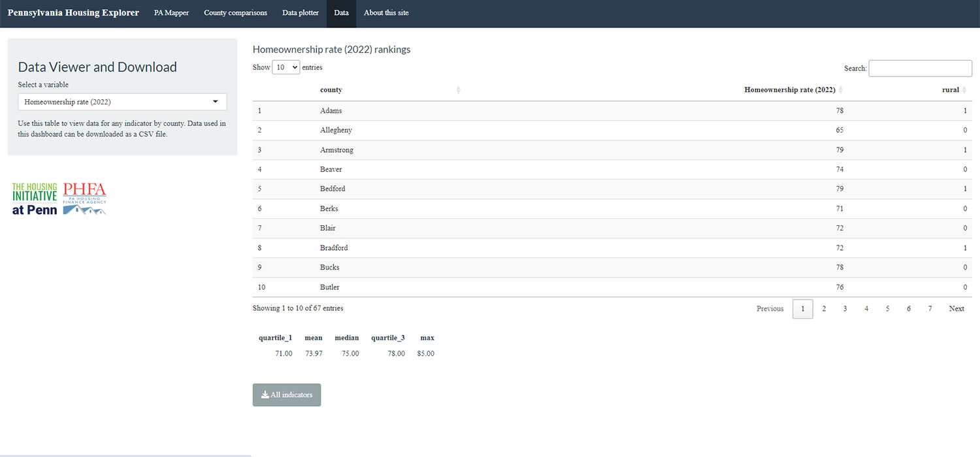
Task: Open the Select a variable dropdown
Action: (x=122, y=101)
